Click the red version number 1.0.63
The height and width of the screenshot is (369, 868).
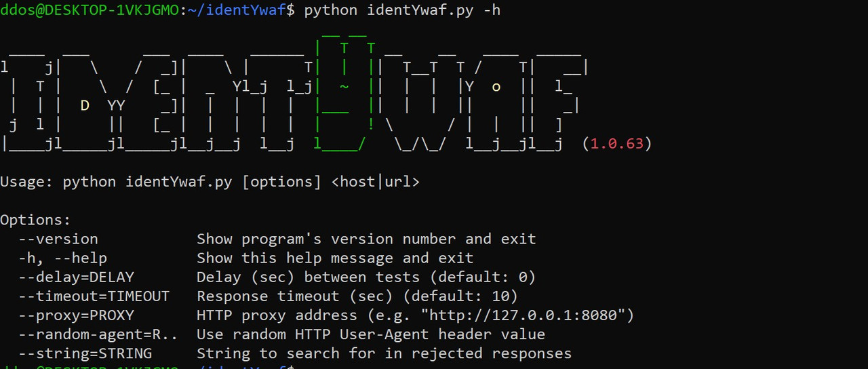point(616,144)
